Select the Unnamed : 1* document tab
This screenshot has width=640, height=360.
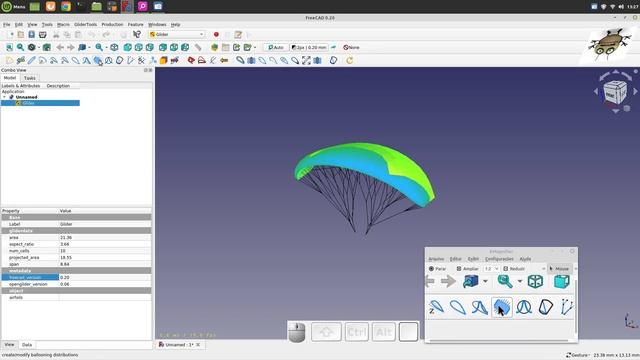180,345
